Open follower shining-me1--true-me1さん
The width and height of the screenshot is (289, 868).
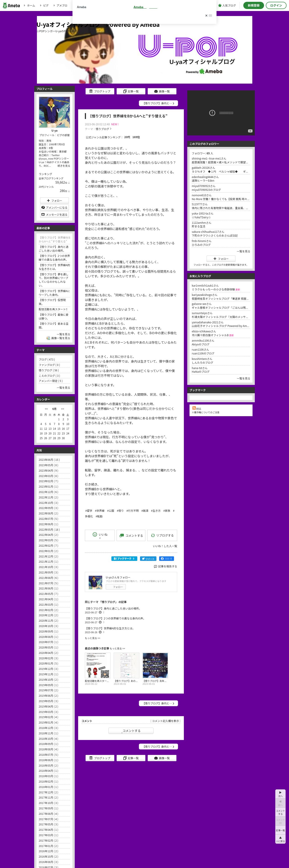point(209,158)
